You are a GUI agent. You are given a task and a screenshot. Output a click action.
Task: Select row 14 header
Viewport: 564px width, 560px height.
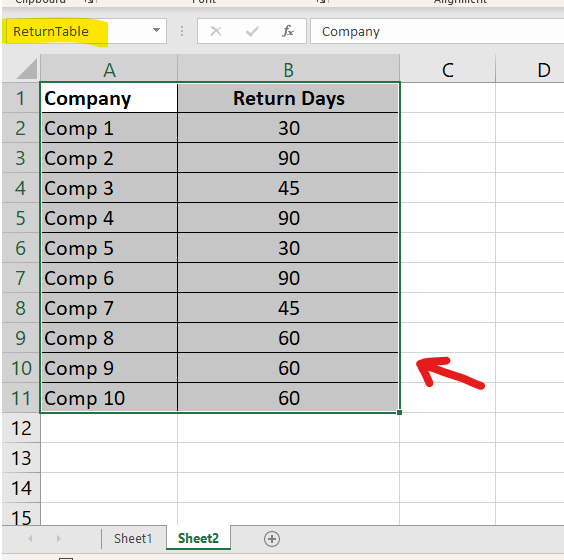click(x=21, y=488)
